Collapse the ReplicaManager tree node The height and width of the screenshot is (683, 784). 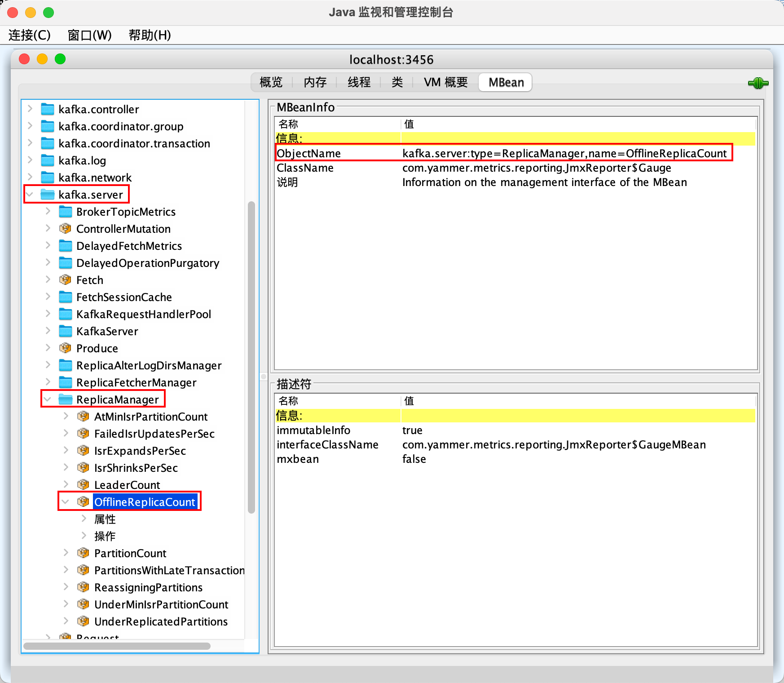pyautogui.click(x=48, y=399)
